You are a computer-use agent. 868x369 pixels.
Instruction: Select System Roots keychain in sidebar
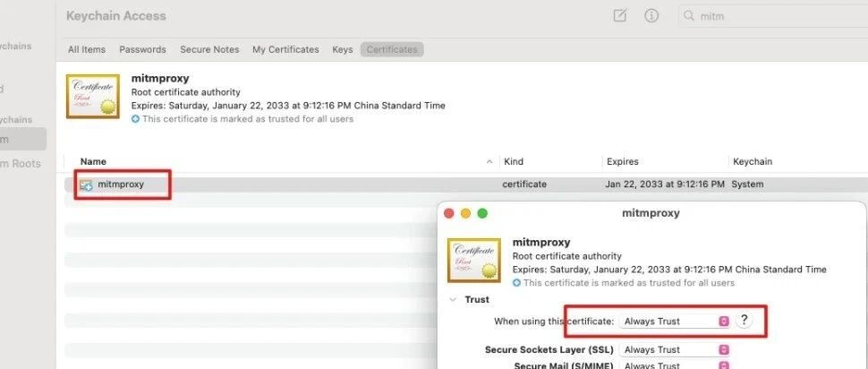click(21, 163)
